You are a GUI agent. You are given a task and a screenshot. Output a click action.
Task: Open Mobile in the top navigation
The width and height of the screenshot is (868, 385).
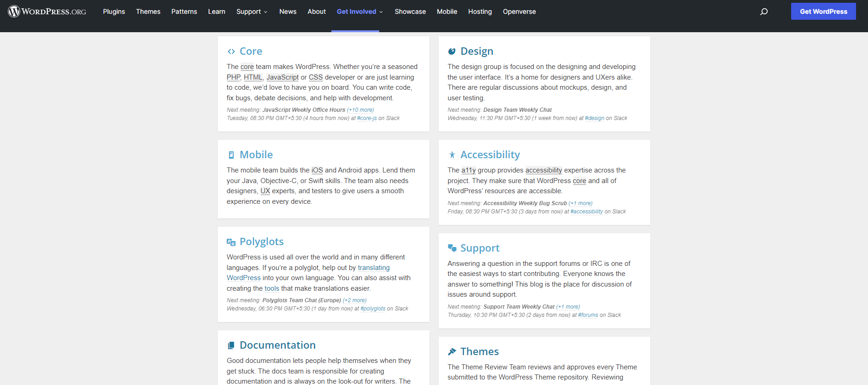tap(447, 11)
